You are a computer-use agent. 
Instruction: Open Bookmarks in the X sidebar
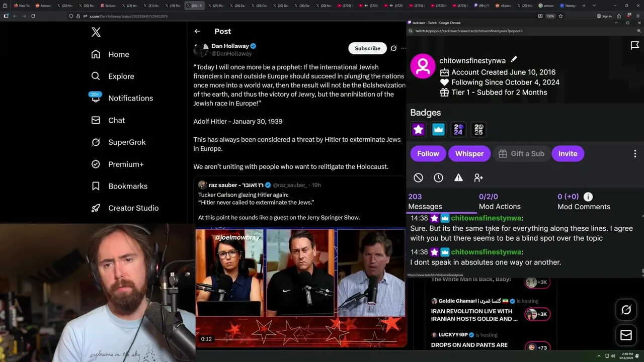[x=119, y=186]
